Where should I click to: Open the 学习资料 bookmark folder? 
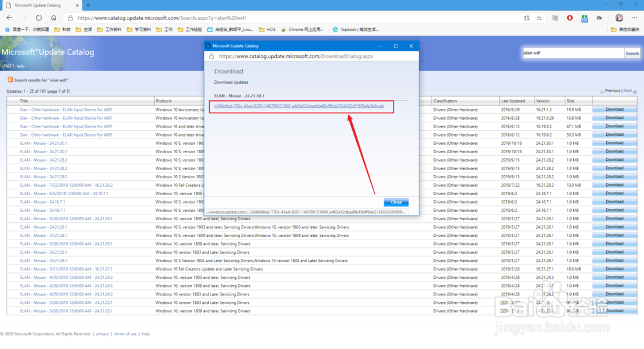tap(139, 30)
